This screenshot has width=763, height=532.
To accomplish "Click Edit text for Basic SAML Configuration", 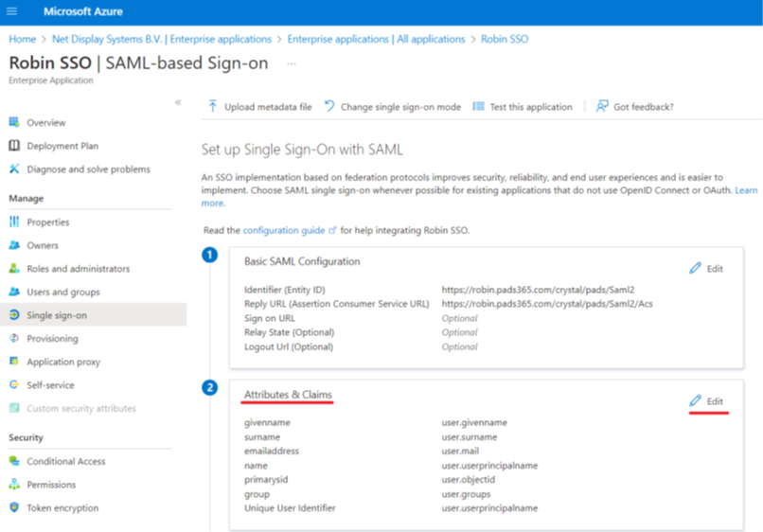I will click(x=715, y=269).
